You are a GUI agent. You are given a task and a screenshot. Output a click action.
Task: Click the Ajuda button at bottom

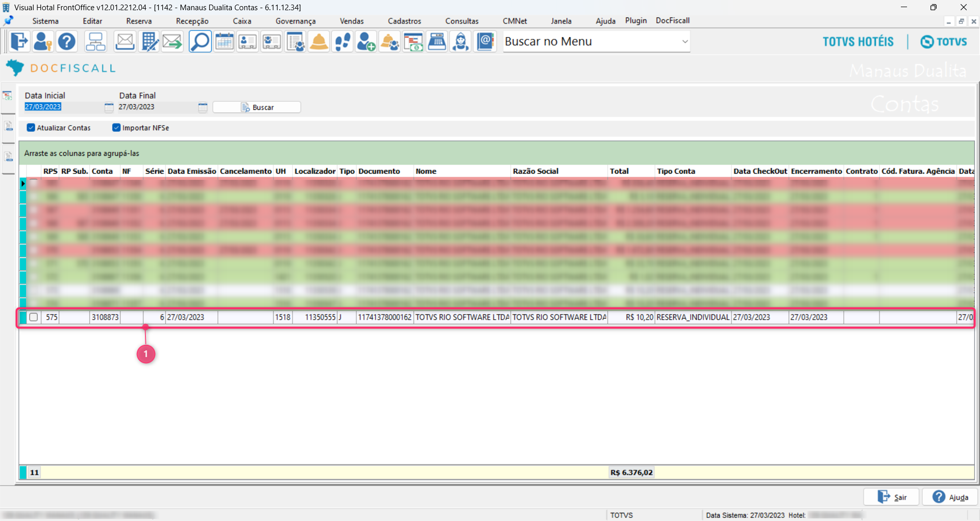point(950,497)
